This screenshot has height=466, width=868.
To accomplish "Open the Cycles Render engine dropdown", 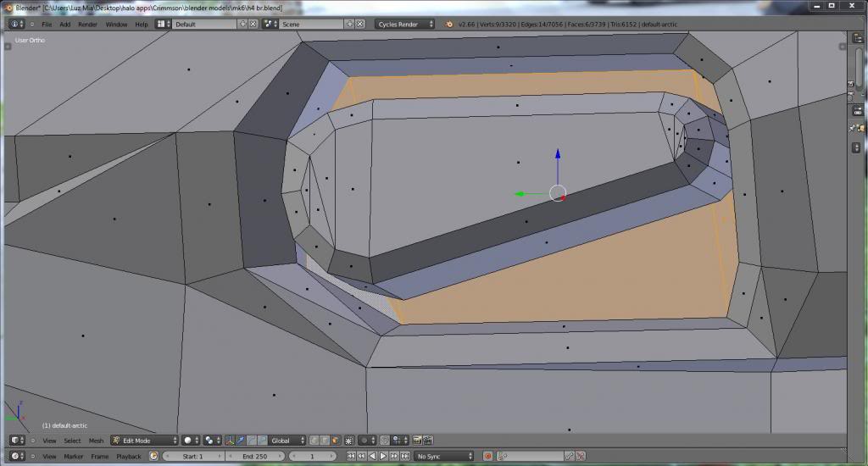I will click(405, 25).
